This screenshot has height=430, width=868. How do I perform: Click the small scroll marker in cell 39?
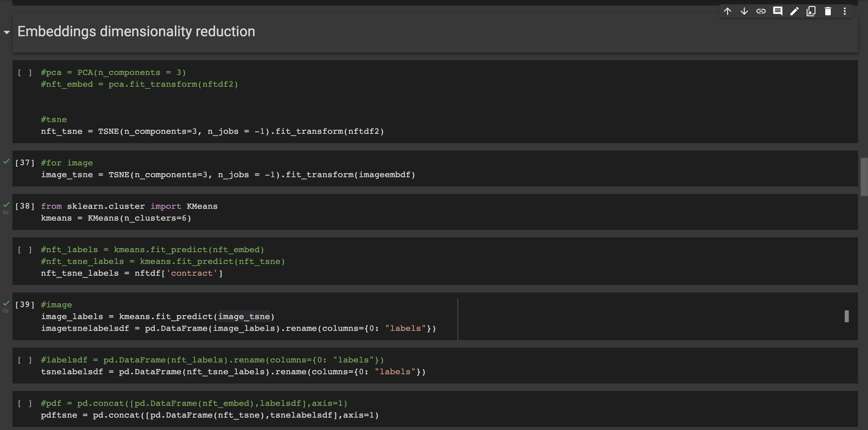click(x=846, y=316)
